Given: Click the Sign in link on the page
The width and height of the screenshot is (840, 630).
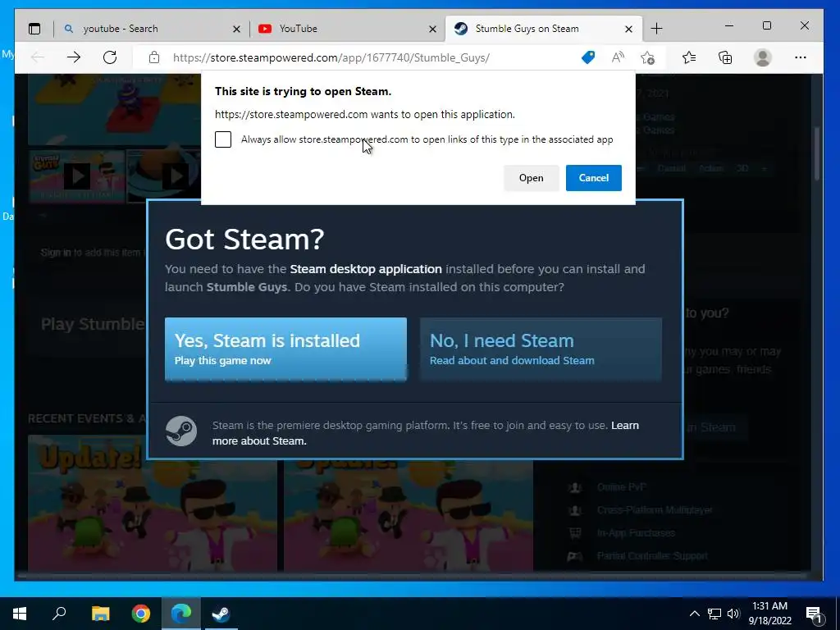Looking at the screenshot, I should (x=56, y=253).
